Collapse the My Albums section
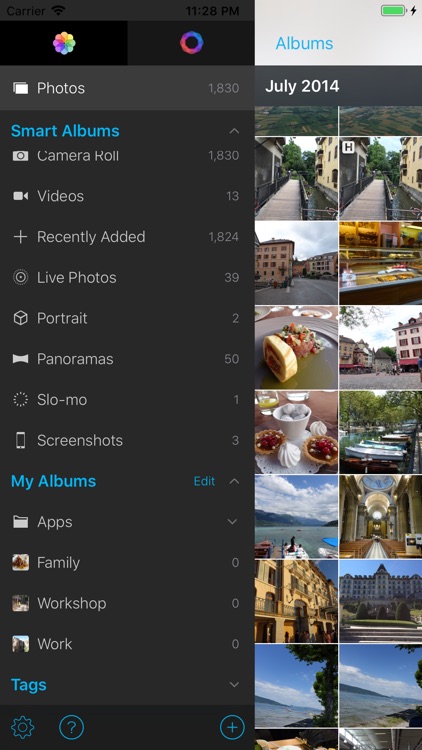The image size is (422, 750). [234, 481]
